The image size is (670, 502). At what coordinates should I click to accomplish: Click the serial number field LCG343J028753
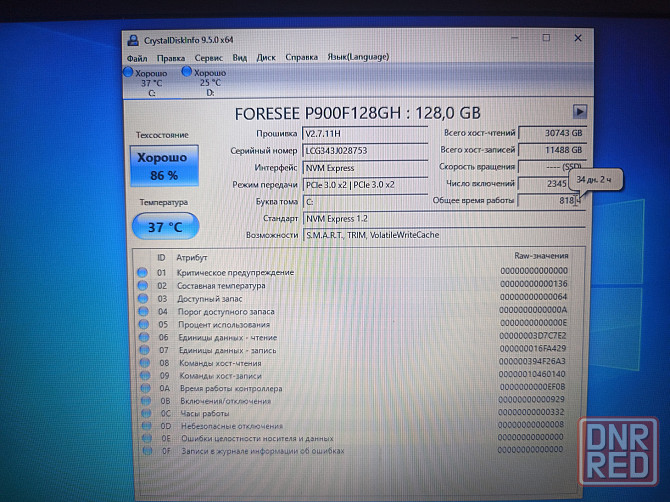(x=364, y=151)
